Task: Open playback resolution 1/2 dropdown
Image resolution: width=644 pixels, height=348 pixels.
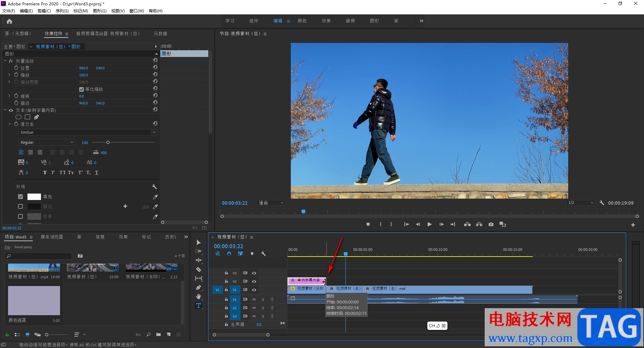Action: (x=581, y=203)
